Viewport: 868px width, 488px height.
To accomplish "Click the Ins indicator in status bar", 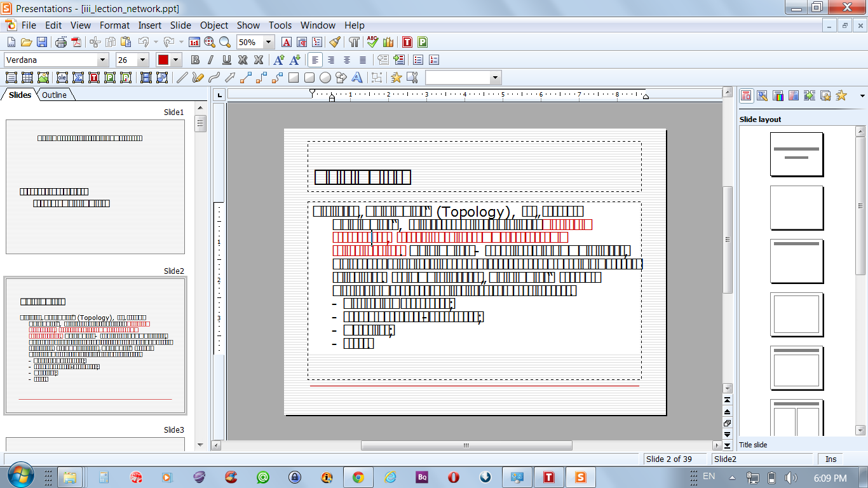I will (831, 459).
